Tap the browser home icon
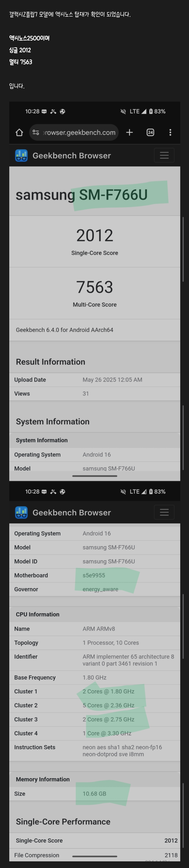 point(19,132)
